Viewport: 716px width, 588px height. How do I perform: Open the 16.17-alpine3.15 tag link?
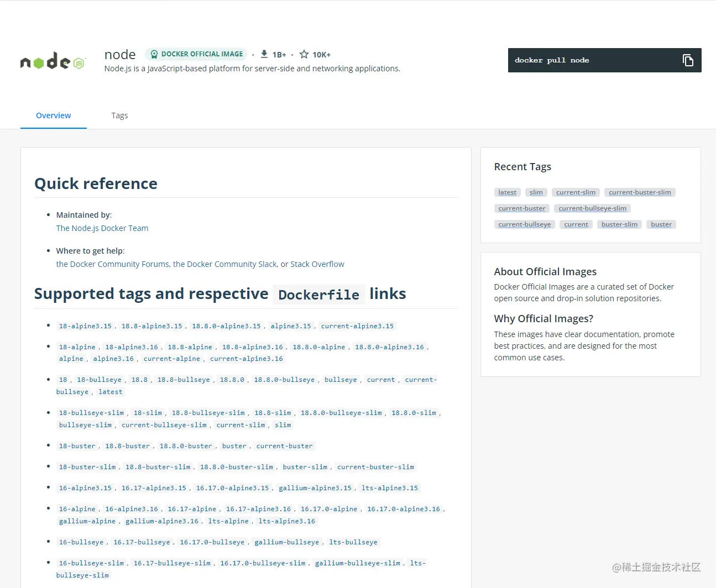pos(154,488)
